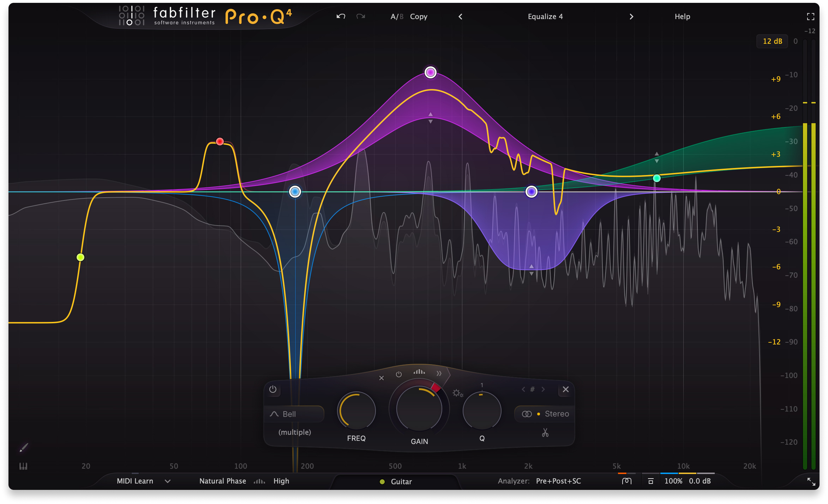Image resolution: width=828 pixels, height=504 pixels.
Task: Open the Equalize 4 preset menu
Action: 545,17
